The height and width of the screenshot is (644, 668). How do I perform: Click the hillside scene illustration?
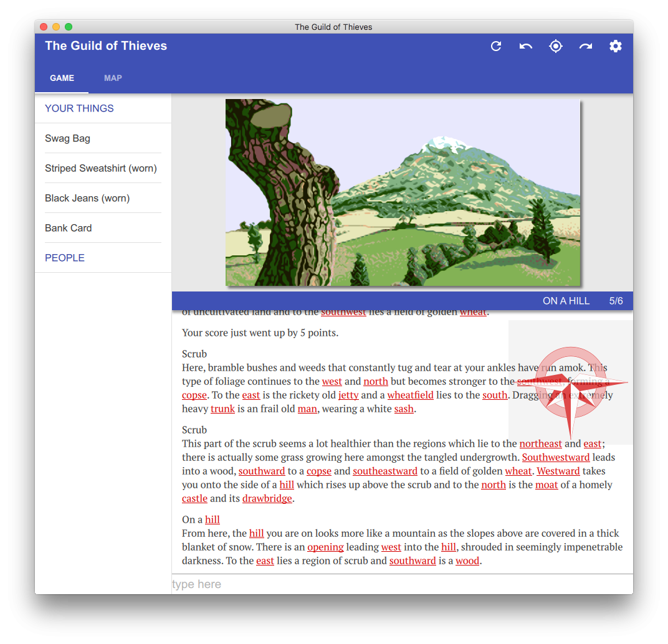403,192
